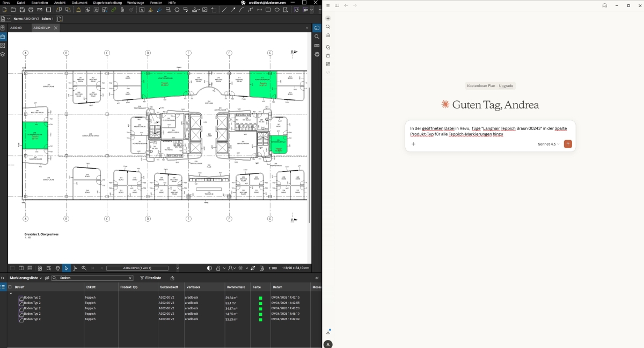Switch to the A300-00 document tab

pos(16,28)
